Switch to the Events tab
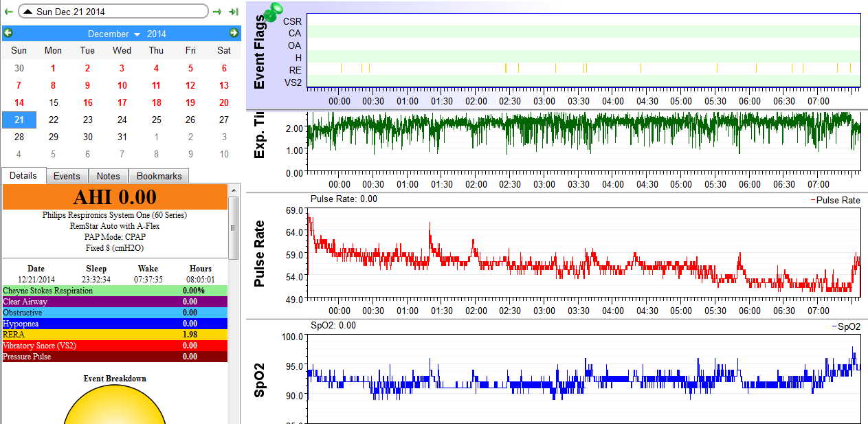 pyautogui.click(x=67, y=176)
